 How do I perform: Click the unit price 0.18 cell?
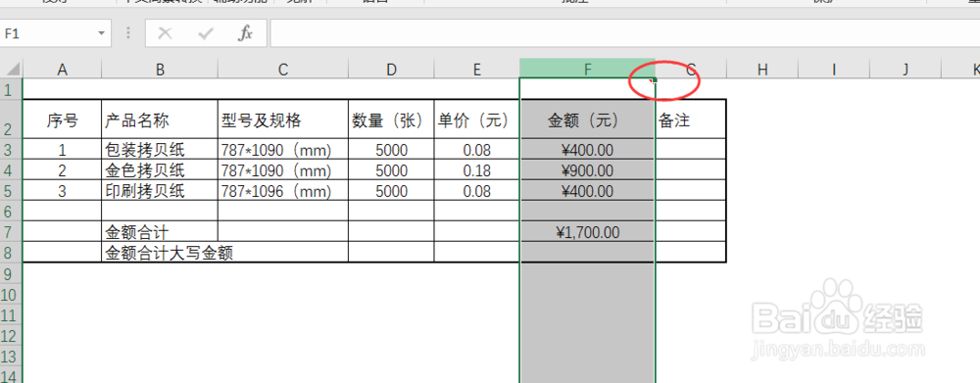tap(477, 169)
